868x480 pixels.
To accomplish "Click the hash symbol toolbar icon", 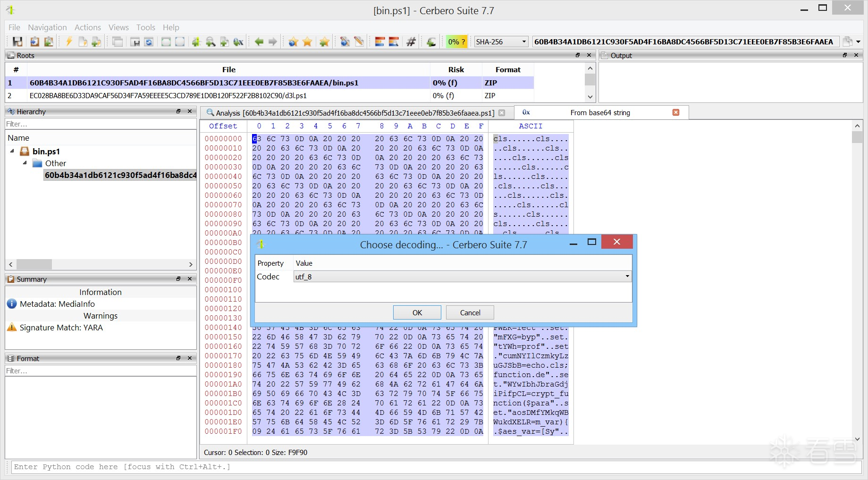I will tap(411, 42).
